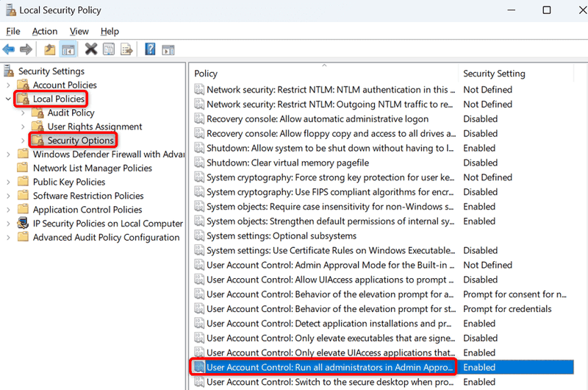Screen dimensions: 588x390
Task: Select Application Control Policies in the tree
Action: (87, 210)
